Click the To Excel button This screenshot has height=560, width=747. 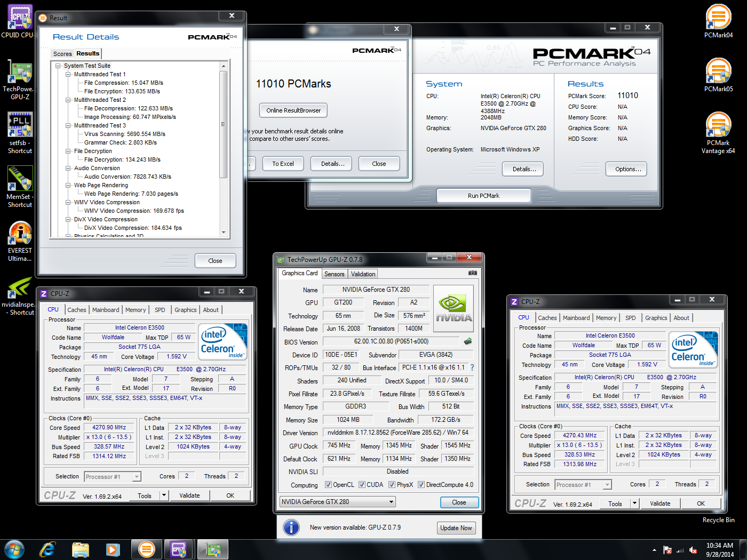283,164
